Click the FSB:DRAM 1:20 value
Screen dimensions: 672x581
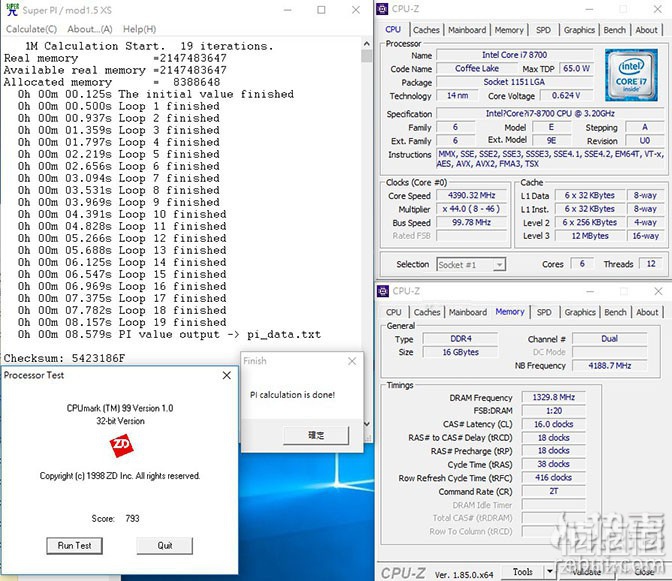(553, 411)
